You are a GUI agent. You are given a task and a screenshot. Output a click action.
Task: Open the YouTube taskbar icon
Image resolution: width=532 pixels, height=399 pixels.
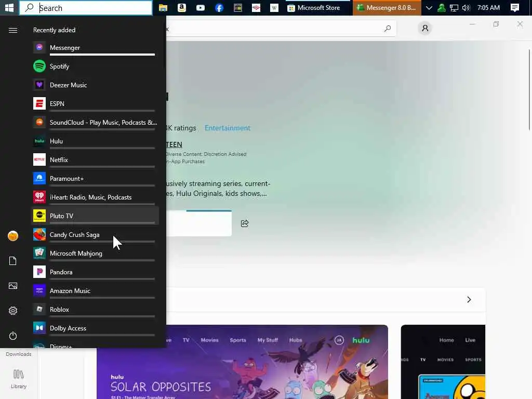pos(201,7)
